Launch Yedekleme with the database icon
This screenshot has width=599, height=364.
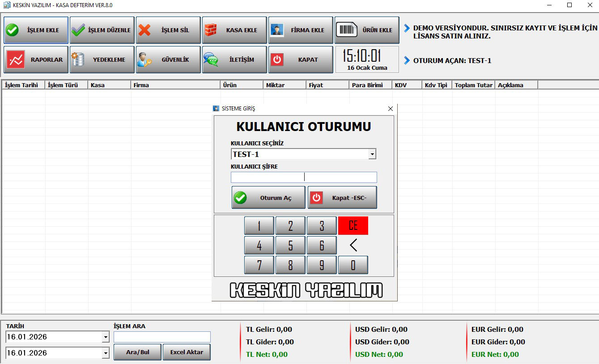[78, 60]
